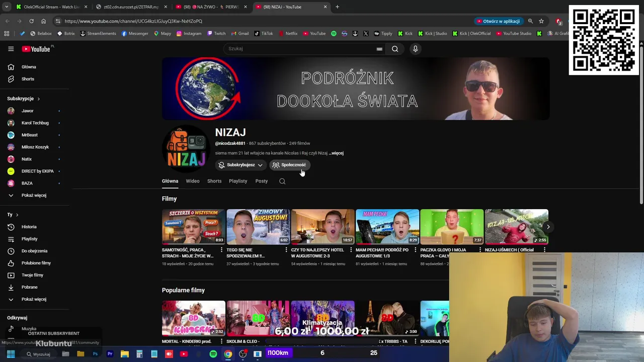Switch to the channel Shorts tab
Screen dimensions: 644x362
214,181
